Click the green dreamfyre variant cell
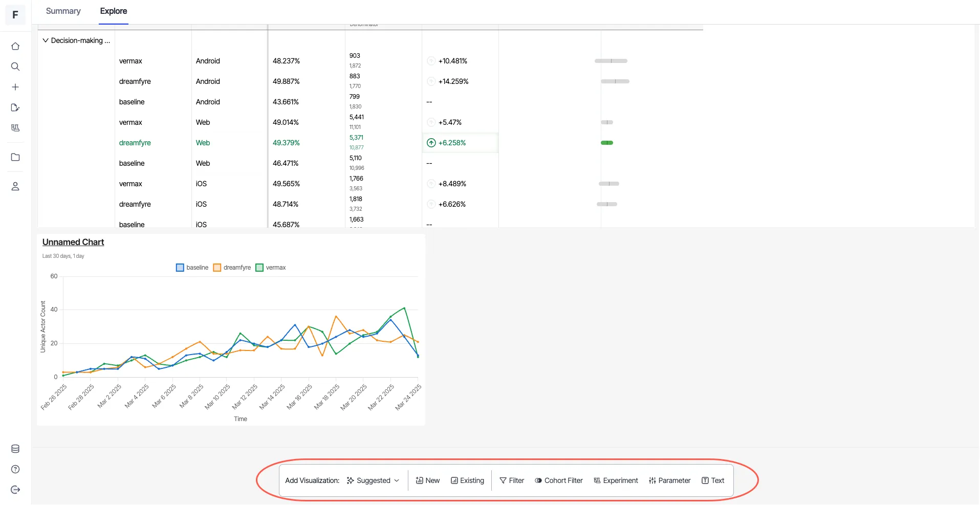This screenshot has width=980, height=505. coord(135,143)
